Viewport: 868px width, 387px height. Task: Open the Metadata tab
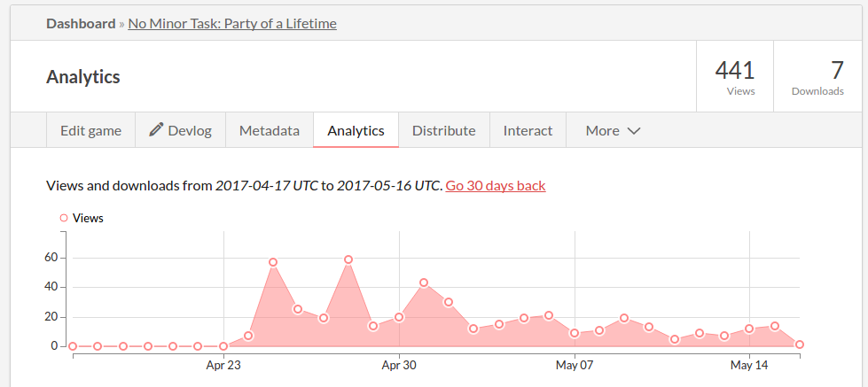coord(270,130)
